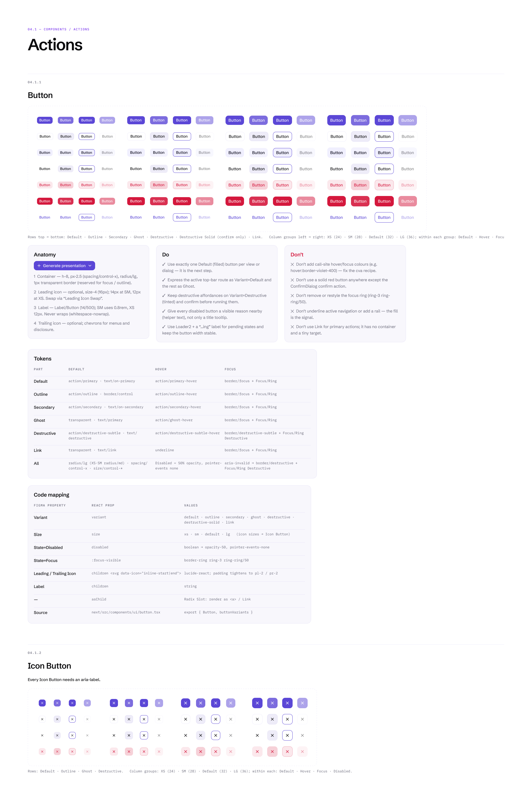Click the X mark beside "Don't remove or restyle the focus ring"
The image size is (532, 801).
292,295
